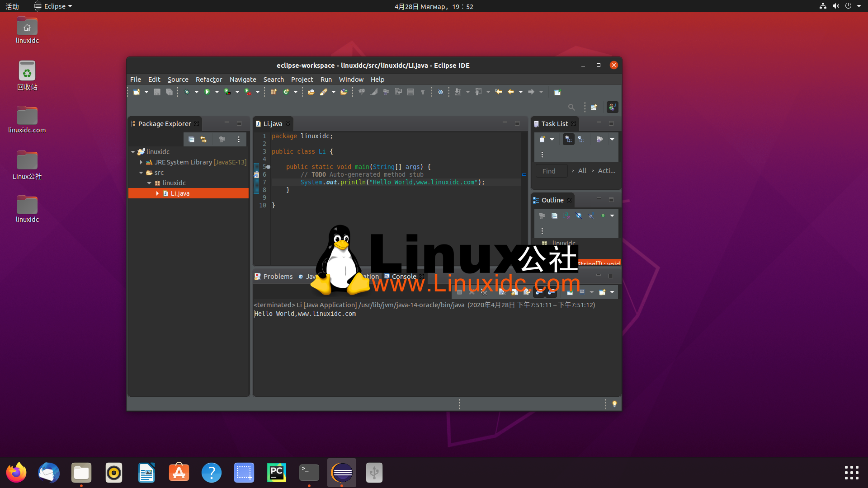Expand the Li.java tree node

tap(157, 193)
